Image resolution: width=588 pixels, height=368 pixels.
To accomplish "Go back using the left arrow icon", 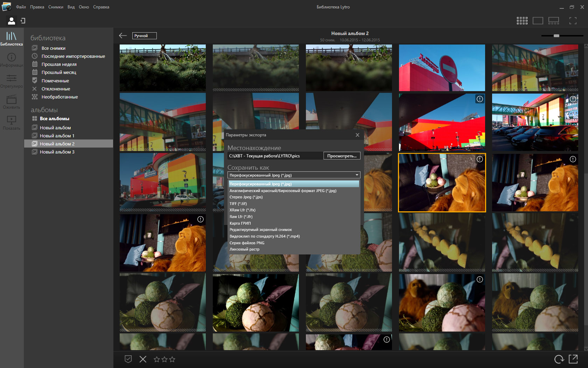I will 122,36.
